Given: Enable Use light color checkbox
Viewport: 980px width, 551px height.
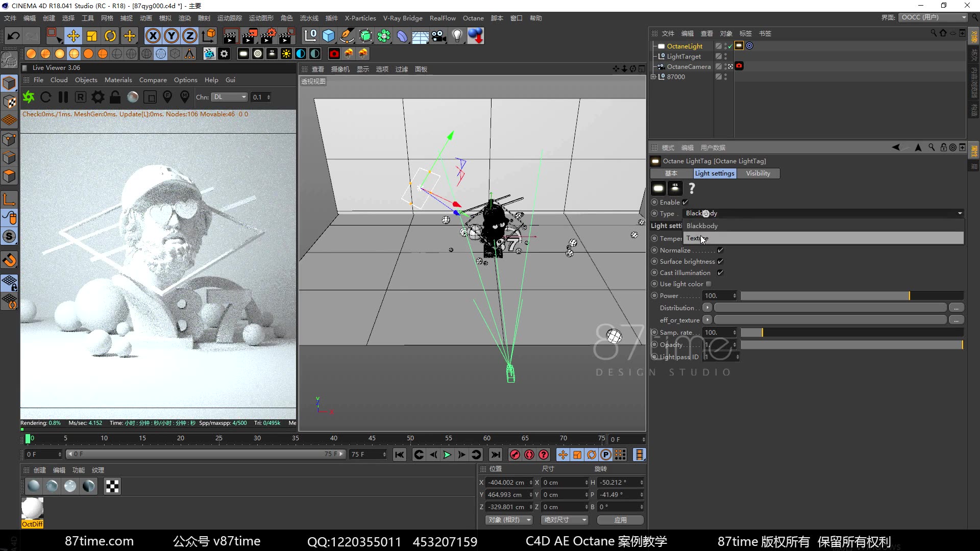Looking at the screenshot, I should click(x=708, y=284).
